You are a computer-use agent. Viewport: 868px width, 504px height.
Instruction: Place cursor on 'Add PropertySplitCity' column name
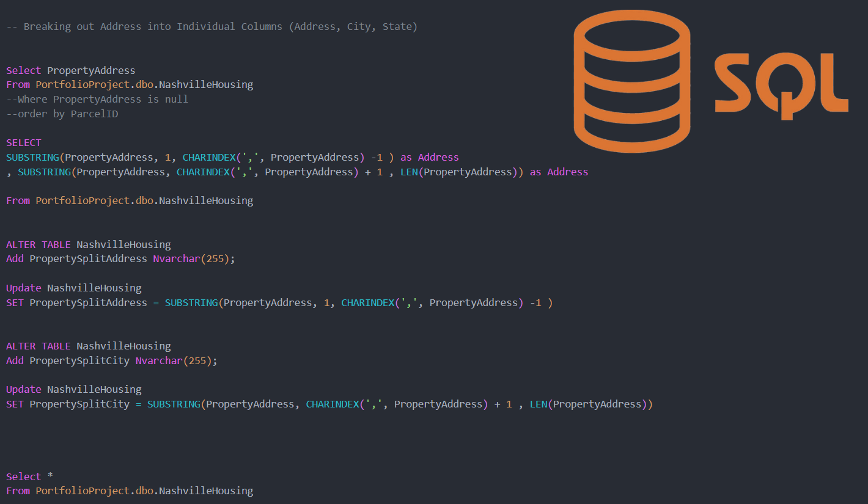click(79, 360)
